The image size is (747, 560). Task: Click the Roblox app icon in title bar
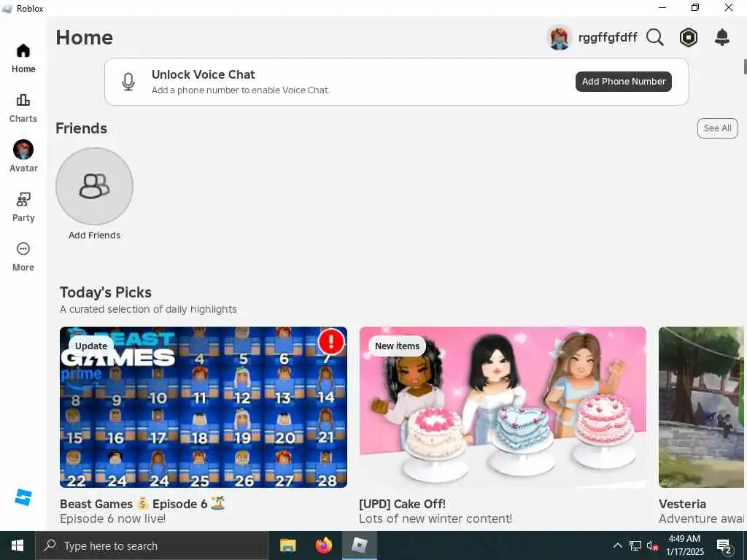pos(7,9)
